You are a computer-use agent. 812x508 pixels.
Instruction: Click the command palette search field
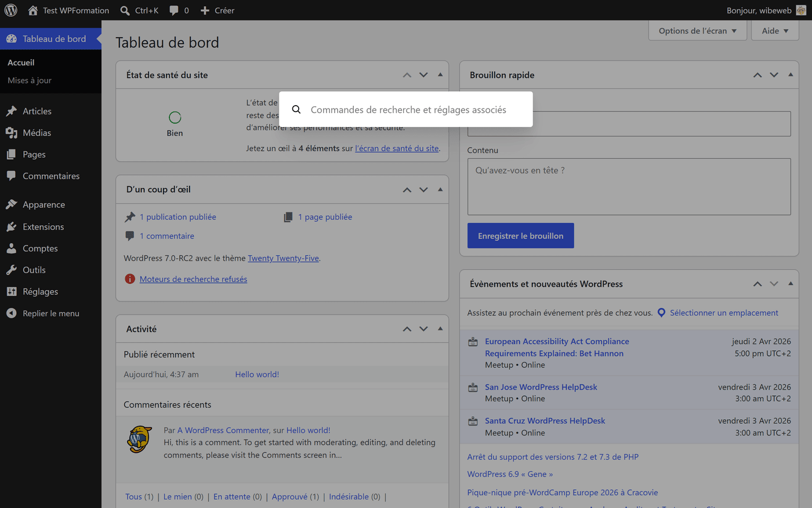point(408,110)
